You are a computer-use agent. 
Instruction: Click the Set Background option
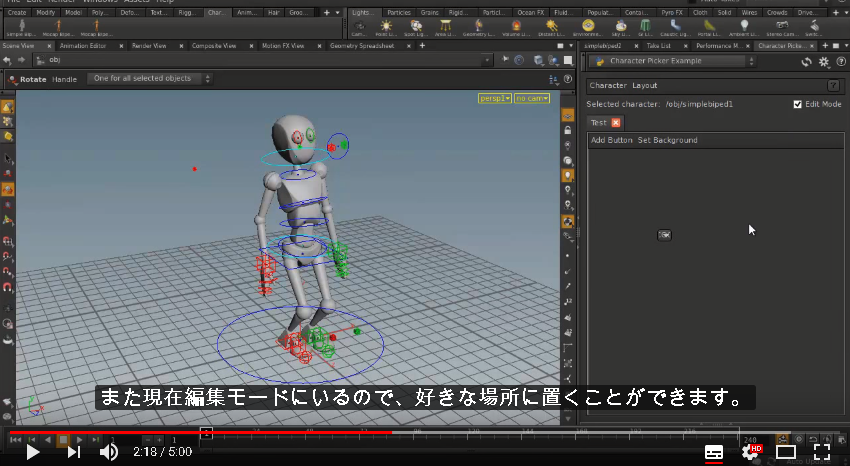667,140
